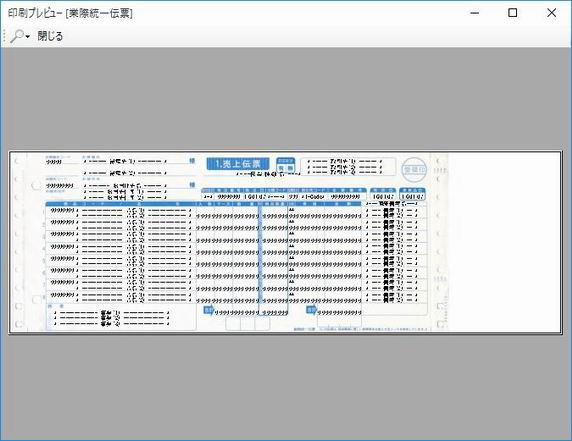The height and width of the screenshot is (441, 572).
Task: Click the magnifier zoom icon in toolbar
Action: 17,36
